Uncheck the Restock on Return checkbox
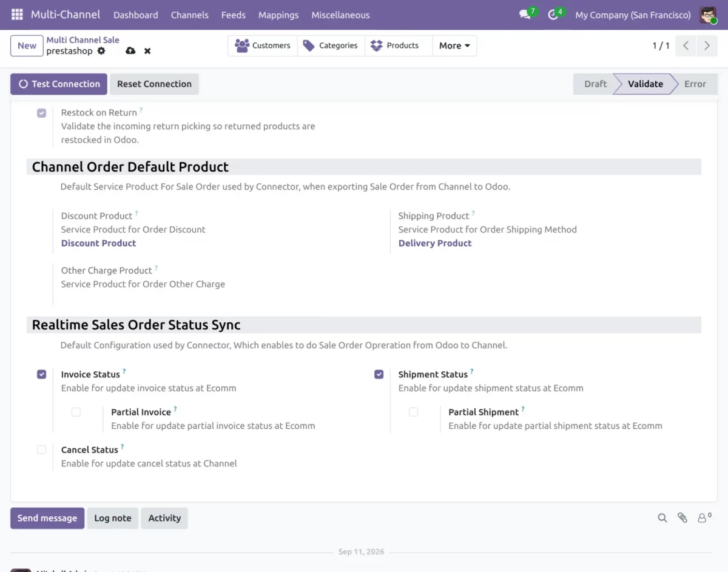Image resolution: width=728 pixels, height=572 pixels. (x=41, y=113)
